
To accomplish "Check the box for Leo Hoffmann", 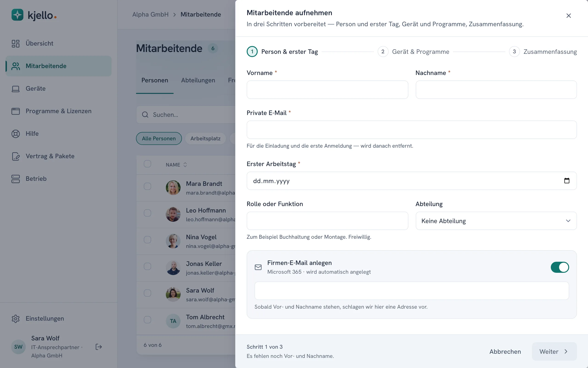I will pos(147,213).
